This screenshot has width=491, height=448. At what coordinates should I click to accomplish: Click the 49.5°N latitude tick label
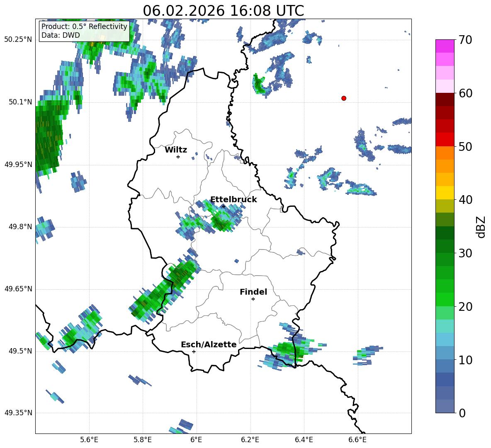coord(20,351)
